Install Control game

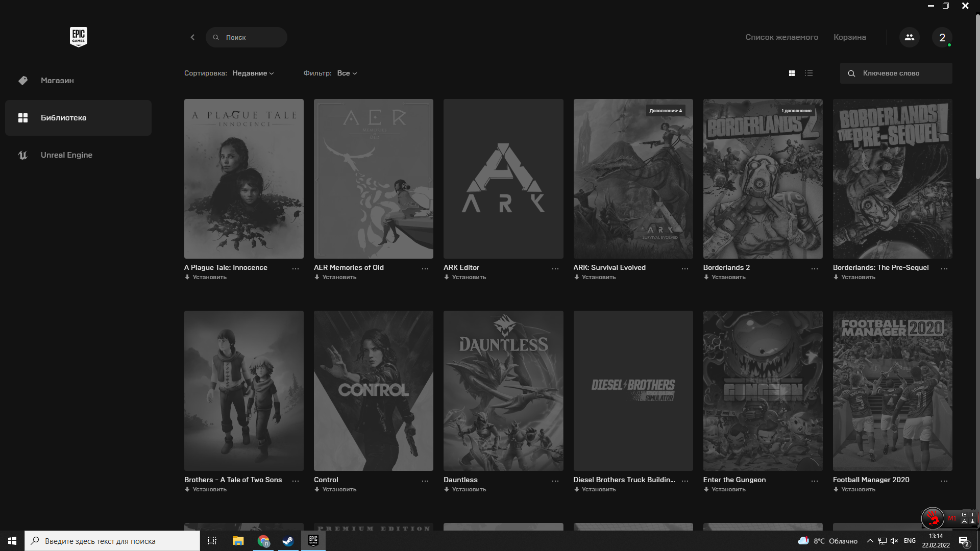point(335,490)
